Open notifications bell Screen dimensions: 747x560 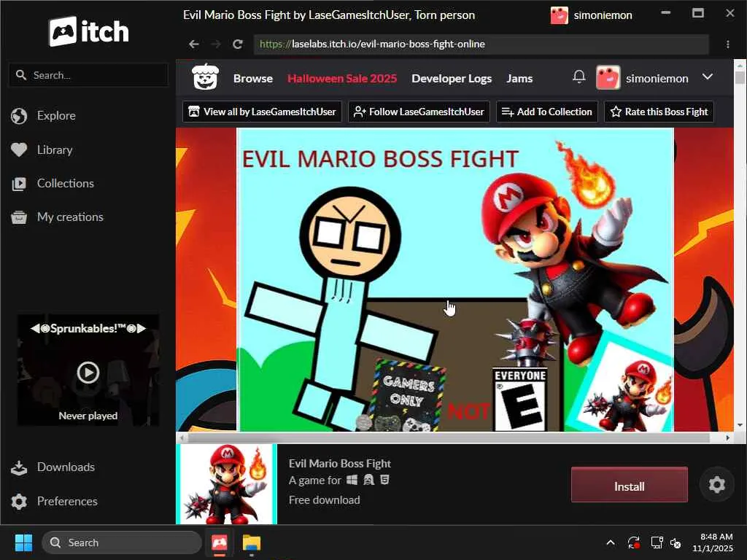(578, 77)
